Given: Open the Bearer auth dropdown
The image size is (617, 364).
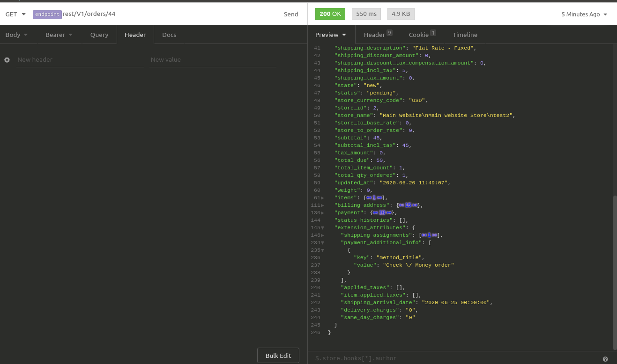Looking at the screenshot, I should 59,35.
